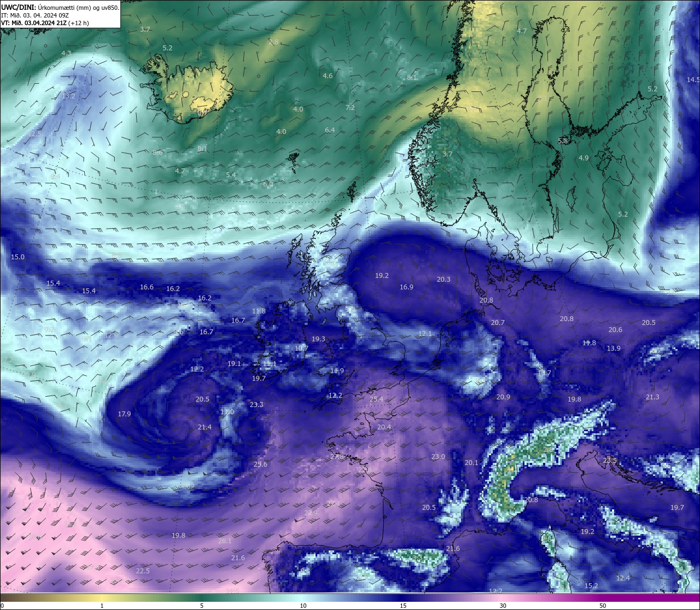700x610 pixels.
Task: Click the 12.1 value over the Netherlands
Action: [425, 333]
